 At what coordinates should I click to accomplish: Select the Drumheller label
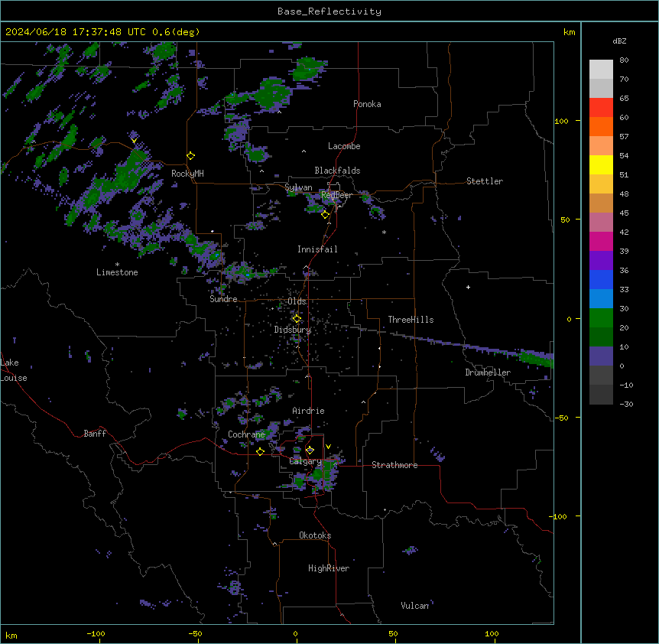point(488,372)
